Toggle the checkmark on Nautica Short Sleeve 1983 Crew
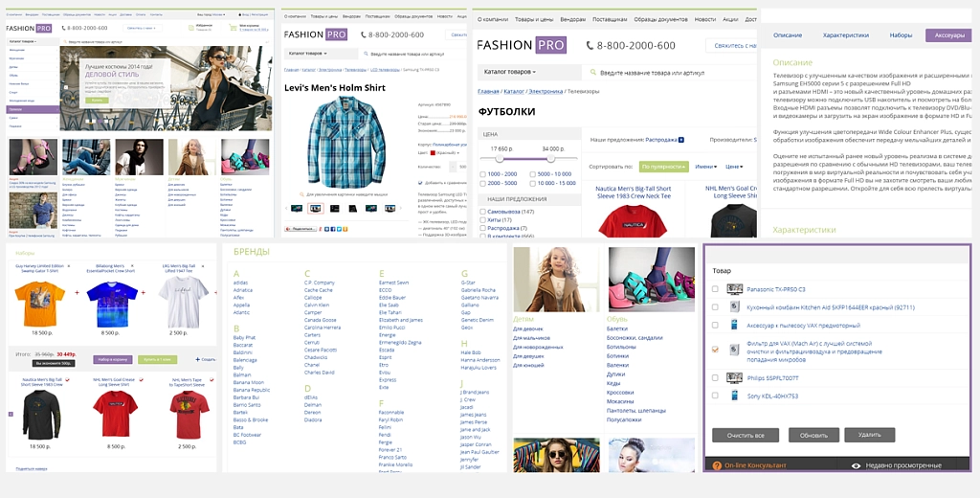Image resolution: width=980 pixels, height=498 pixels. click(68, 380)
